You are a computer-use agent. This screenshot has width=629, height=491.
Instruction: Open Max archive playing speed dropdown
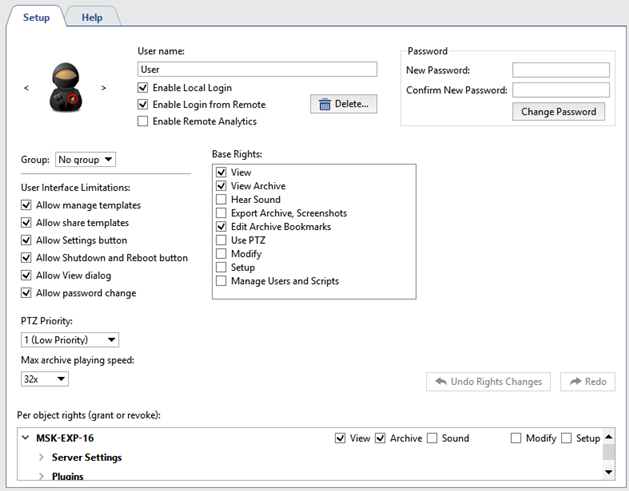coord(45,379)
